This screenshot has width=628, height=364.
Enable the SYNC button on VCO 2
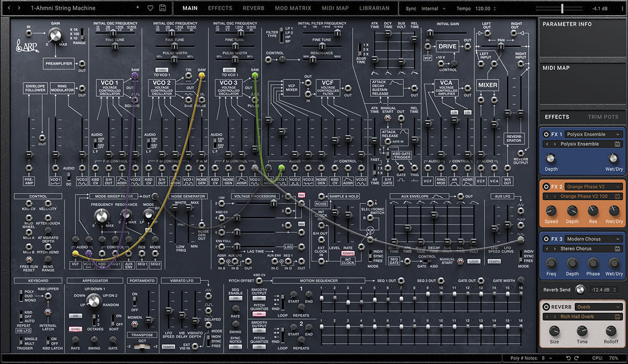[162, 69]
